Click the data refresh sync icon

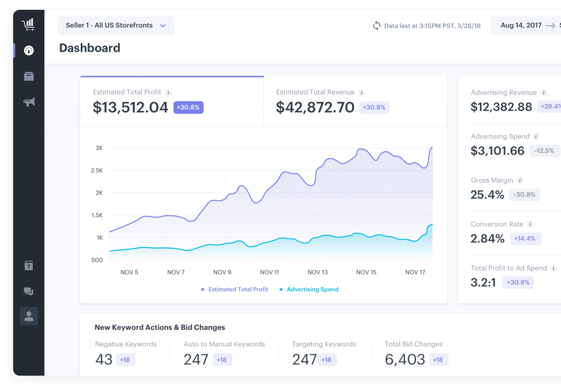tap(377, 25)
